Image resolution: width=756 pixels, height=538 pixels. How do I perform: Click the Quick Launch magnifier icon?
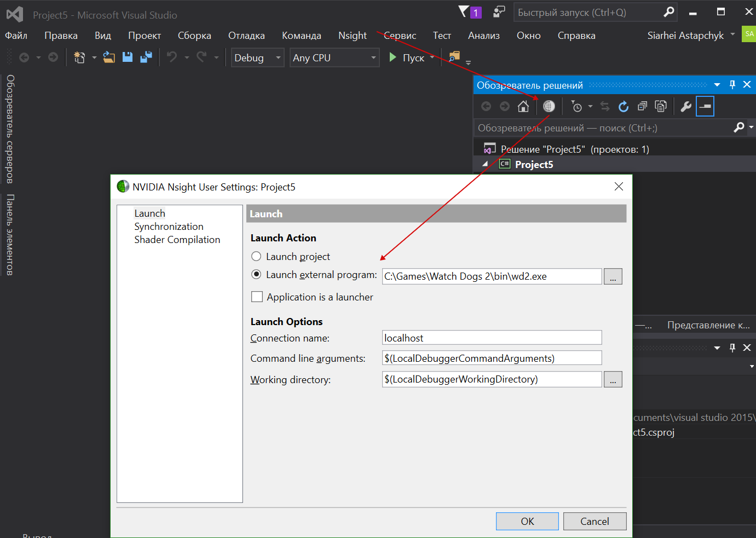(x=669, y=11)
